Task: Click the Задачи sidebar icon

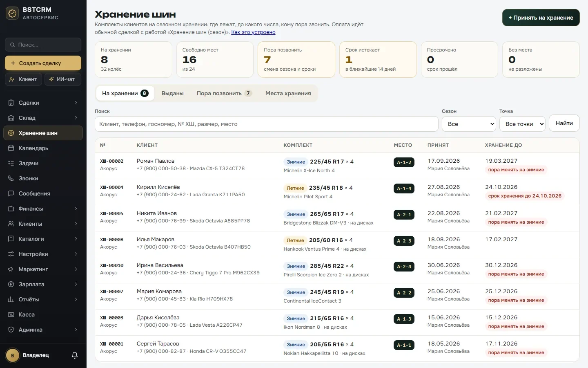Action: [11, 163]
